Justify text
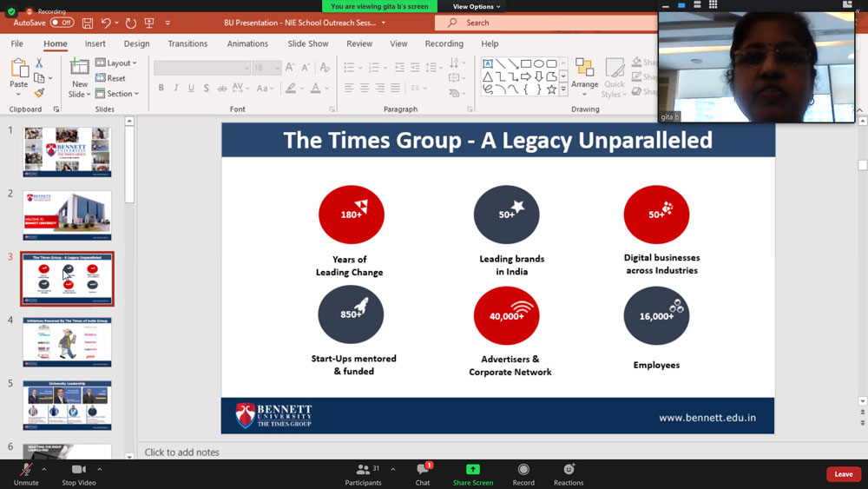The height and width of the screenshot is (489, 868). coord(395,88)
